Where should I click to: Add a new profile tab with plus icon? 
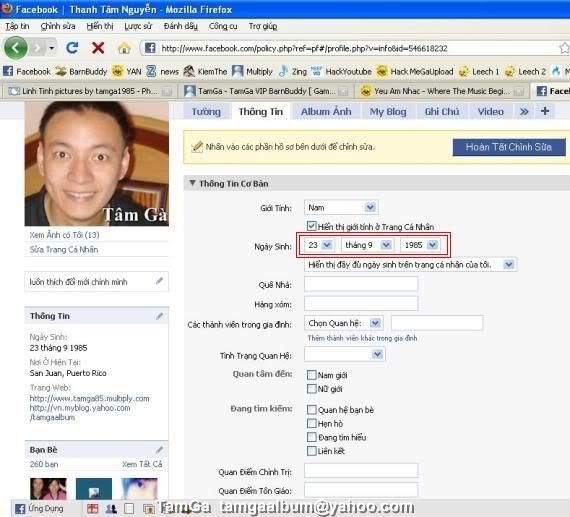point(545,111)
